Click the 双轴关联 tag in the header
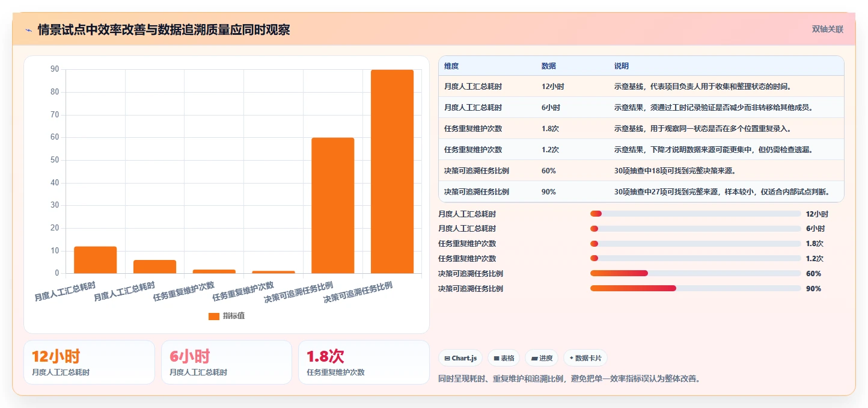 coord(828,29)
